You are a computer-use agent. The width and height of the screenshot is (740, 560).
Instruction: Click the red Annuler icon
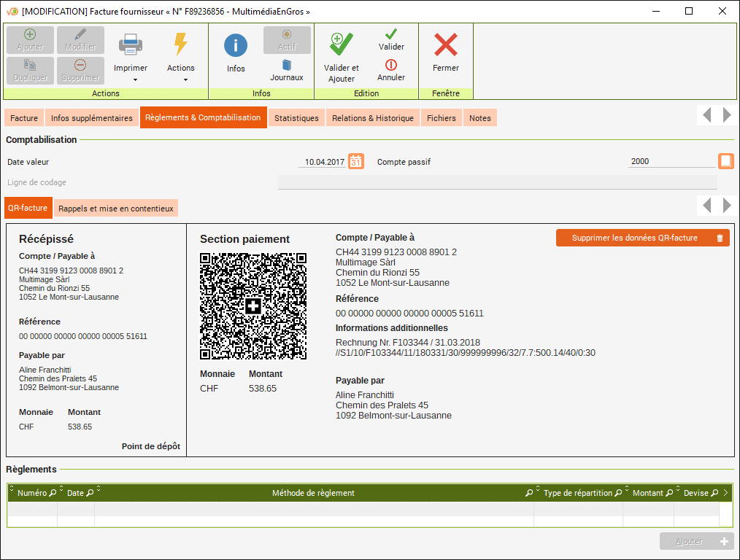391,65
